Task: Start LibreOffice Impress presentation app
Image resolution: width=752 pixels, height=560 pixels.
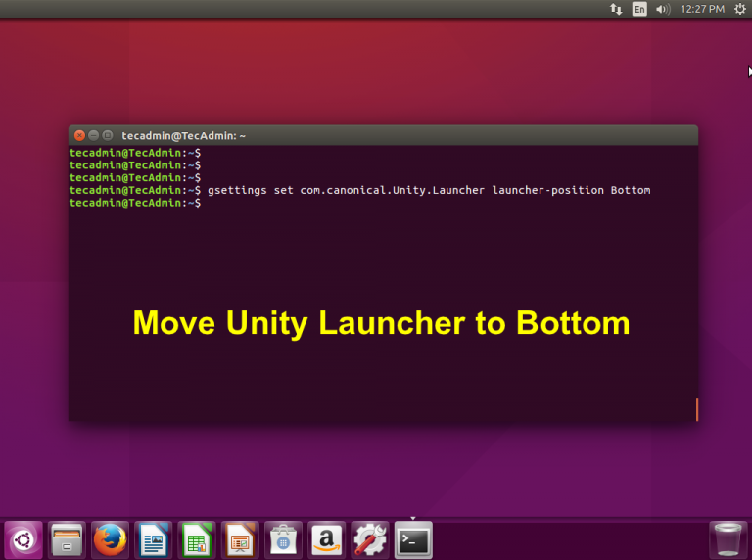Action: tap(240, 539)
